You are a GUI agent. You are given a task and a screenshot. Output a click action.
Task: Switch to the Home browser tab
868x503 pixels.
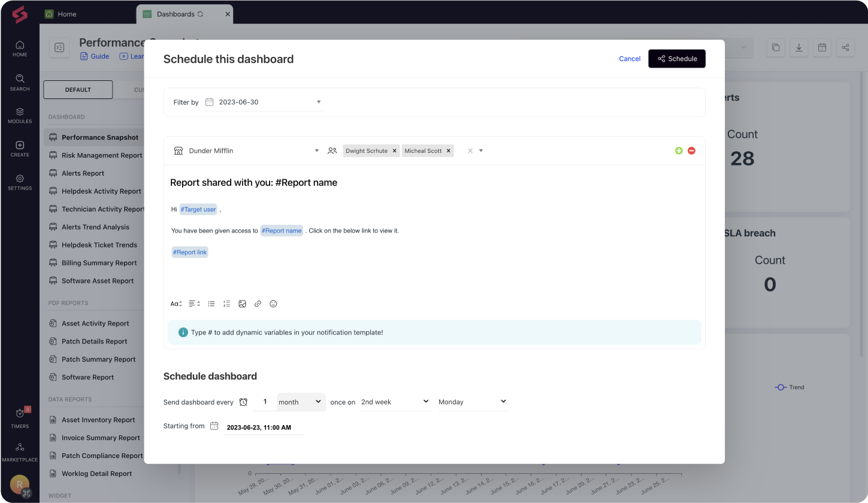click(66, 14)
